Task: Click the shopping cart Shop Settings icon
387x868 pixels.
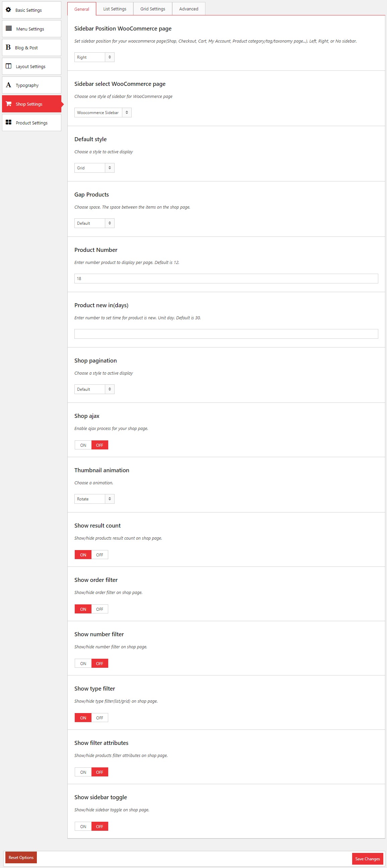Action: tap(9, 104)
